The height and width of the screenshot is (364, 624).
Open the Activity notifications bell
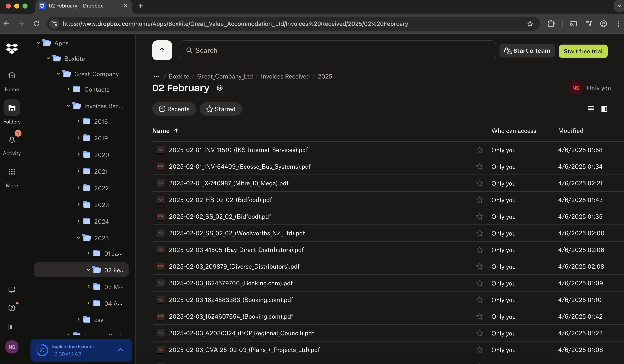pyautogui.click(x=12, y=140)
